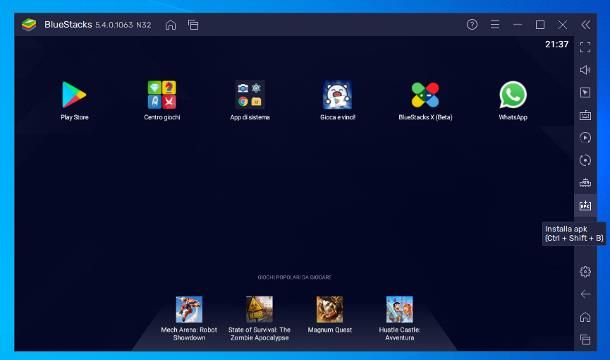Image resolution: width=610 pixels, height=360 pixels.
Task: Click the BlueStacks logo in title bar
Action: tap(29, 25)
